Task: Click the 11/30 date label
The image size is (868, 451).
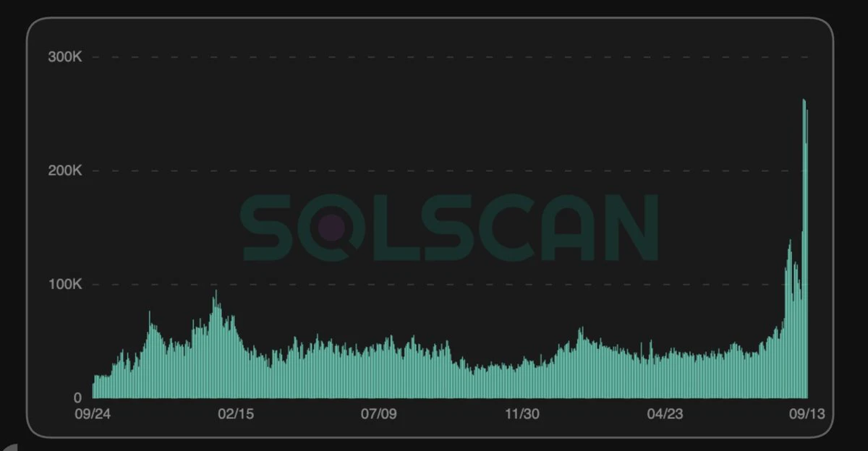Action: coord(522,414)
